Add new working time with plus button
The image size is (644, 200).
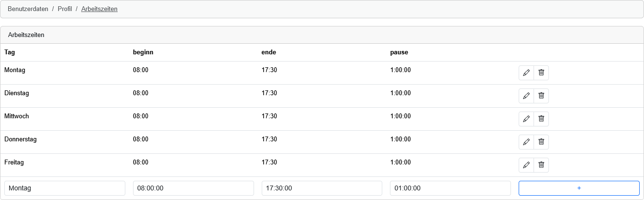(x=579, y=188)
